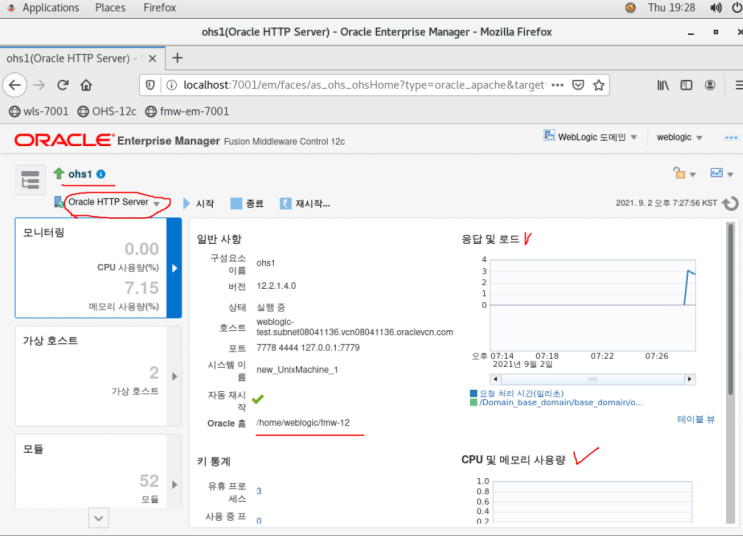743x536 pixels.
Task: Save page to Pocket
Action: click(578, 85)
